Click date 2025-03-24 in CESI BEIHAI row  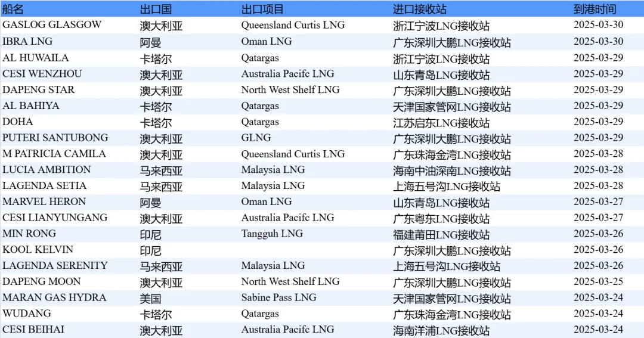(x=599, y=330)
